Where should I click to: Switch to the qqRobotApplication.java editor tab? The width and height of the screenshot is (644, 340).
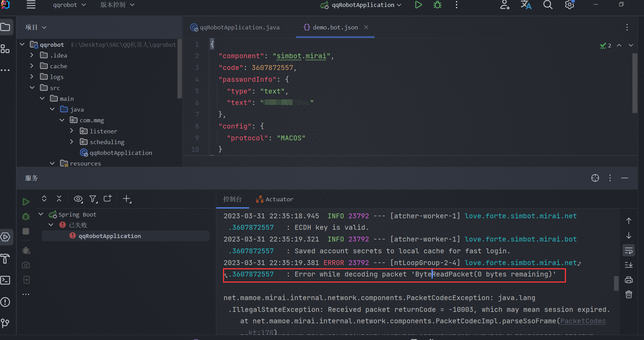235,27
